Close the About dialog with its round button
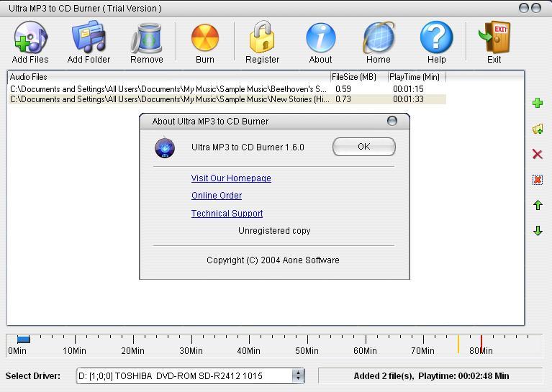The width and height of the screenshot is (552, 392). (x=392, y=121)
